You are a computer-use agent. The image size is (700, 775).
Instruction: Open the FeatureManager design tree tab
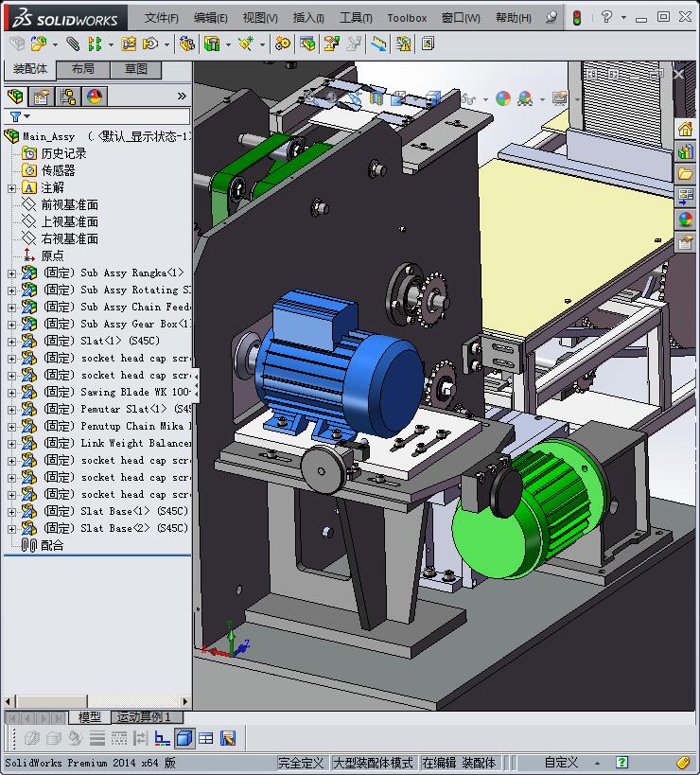[x=15, y=97]
